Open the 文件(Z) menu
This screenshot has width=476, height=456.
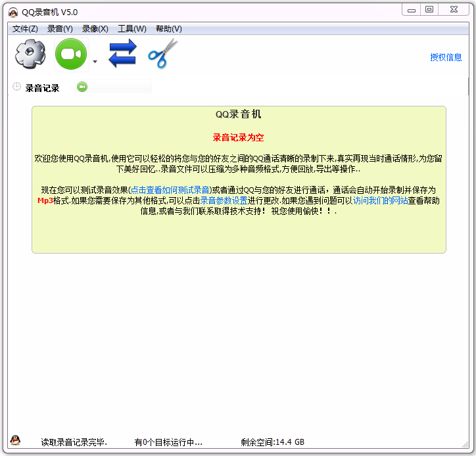point(25,29)
